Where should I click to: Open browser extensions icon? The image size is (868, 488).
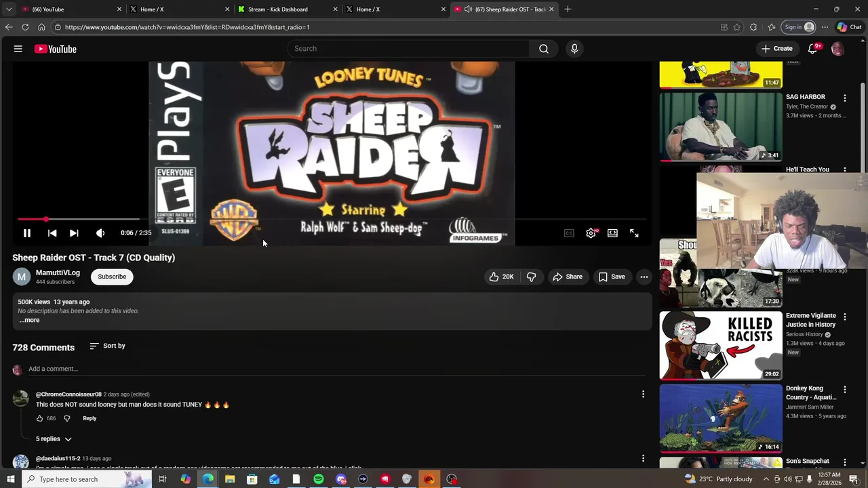753,27
